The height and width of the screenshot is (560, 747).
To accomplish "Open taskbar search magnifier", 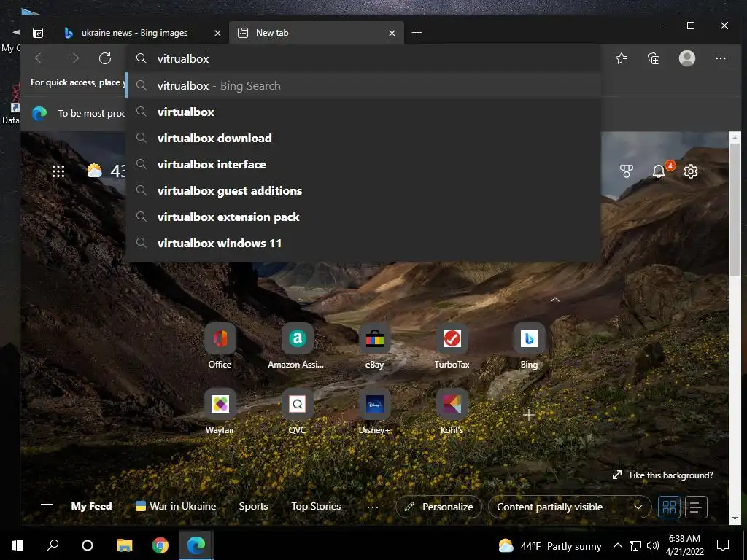I will tap(53, 545).
